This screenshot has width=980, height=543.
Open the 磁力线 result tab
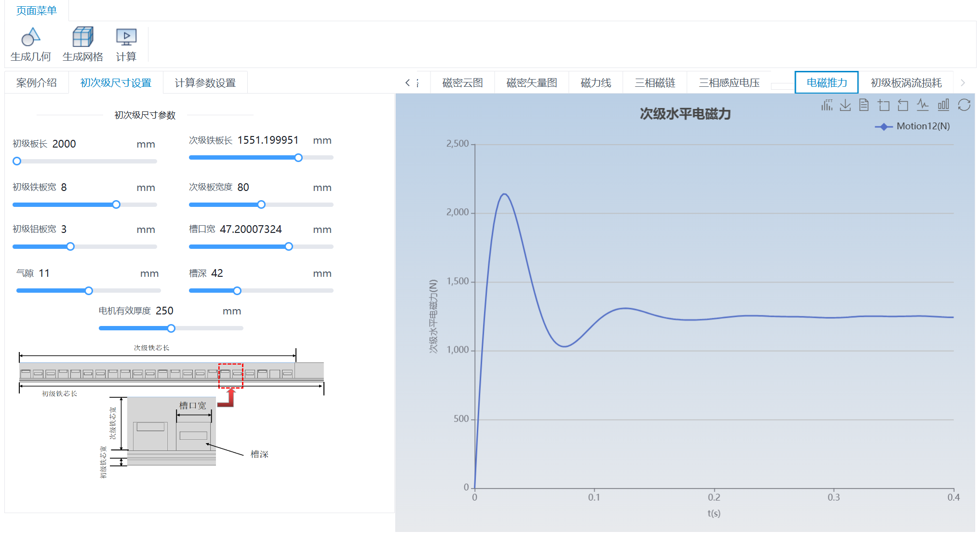click(x=596, y=83)
